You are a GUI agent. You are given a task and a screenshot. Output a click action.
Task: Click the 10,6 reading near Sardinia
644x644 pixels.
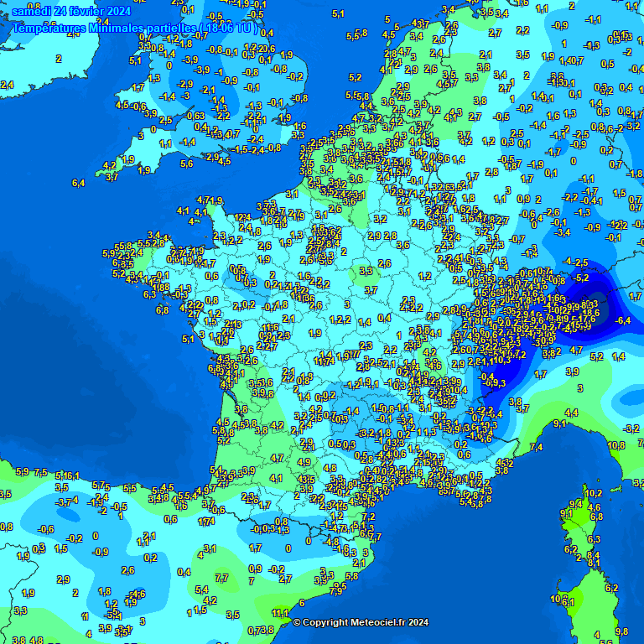click(x=559, y=599)
